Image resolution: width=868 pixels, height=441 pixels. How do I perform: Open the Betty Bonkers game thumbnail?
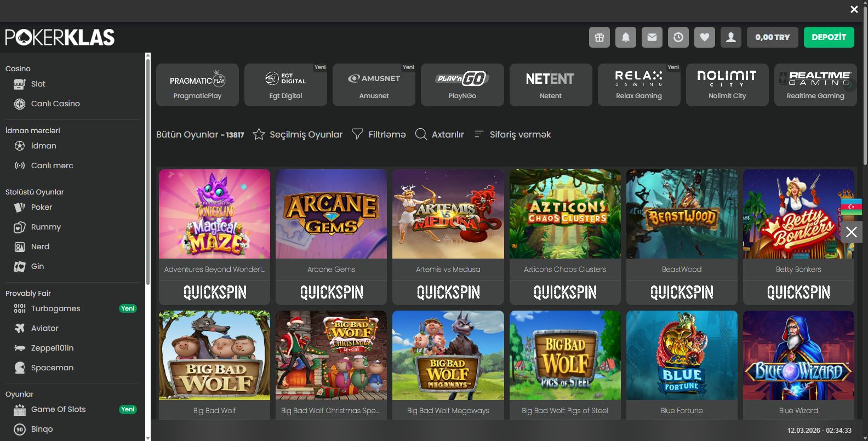[798, 214]
